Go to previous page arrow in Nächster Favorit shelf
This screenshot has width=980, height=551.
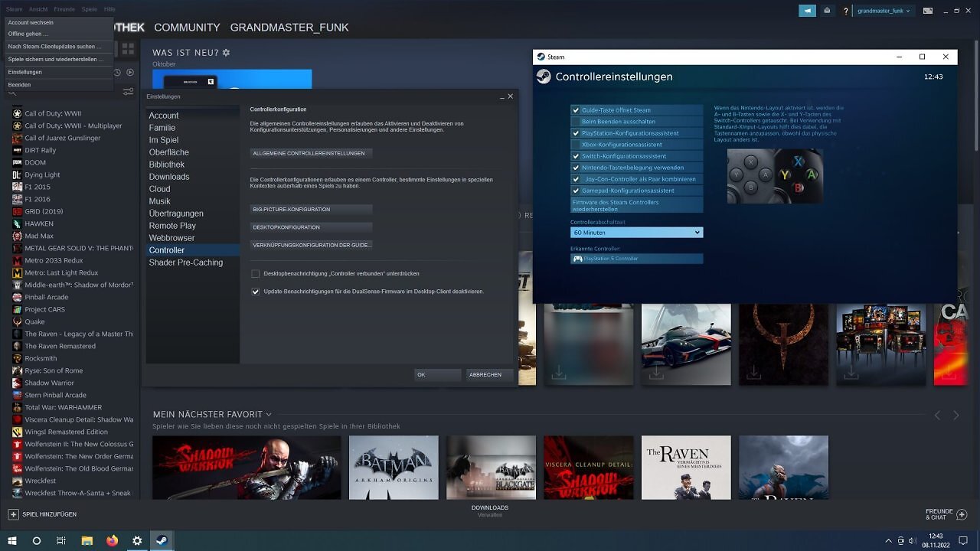(x=937, y=415)
